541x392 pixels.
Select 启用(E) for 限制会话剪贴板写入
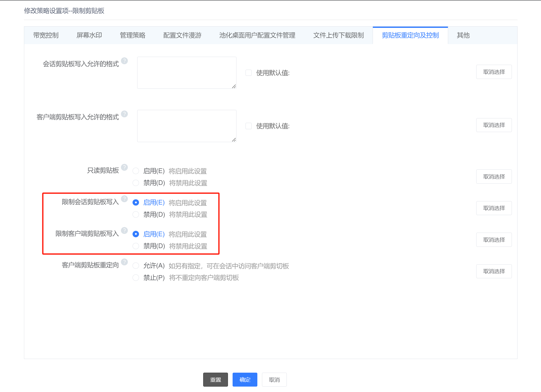[x=136, y=203]
